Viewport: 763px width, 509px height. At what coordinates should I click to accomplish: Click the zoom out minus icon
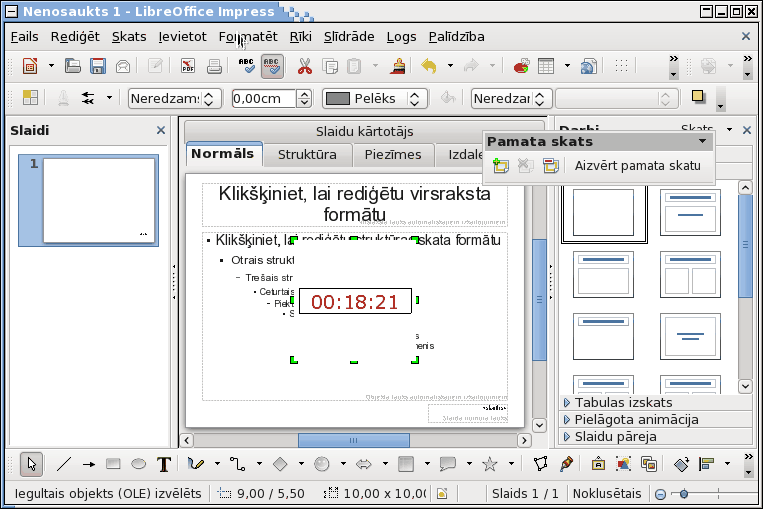(x=660, y=494)
